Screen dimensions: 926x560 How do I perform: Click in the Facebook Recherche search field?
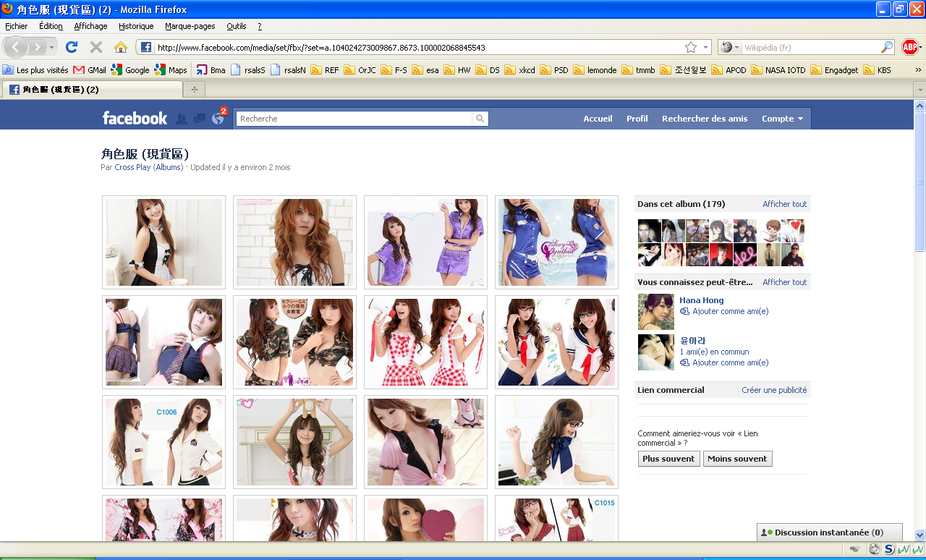(354, 119)
